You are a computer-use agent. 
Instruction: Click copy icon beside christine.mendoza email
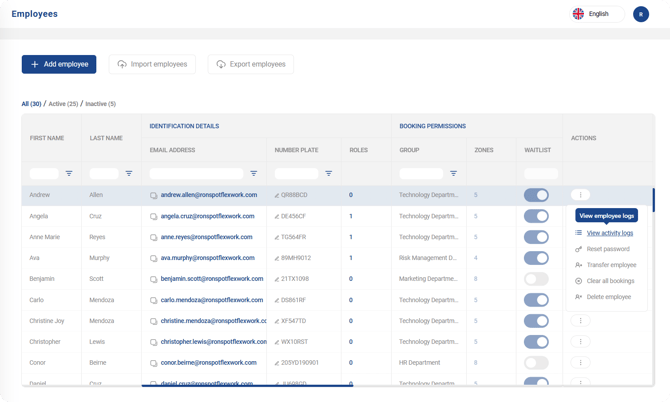(153, 321)
